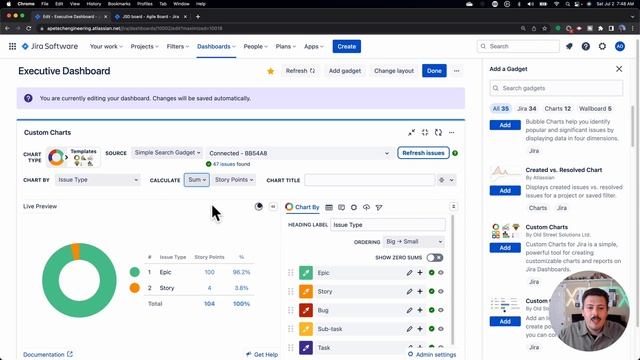The width and height of the screenshot is (640, 360).
Task: Collapse the live preview panel arrows
Action: pos(273,207)
